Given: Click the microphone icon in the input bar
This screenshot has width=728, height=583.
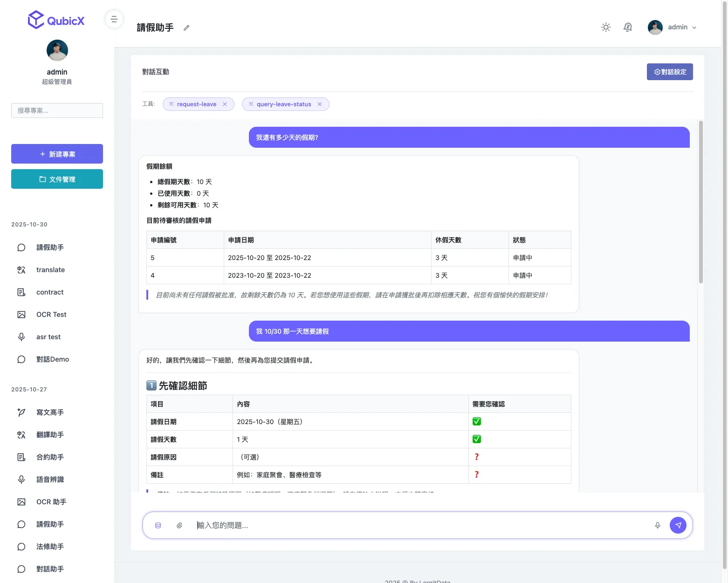Looking at the screenshot, I should point(657,525).
